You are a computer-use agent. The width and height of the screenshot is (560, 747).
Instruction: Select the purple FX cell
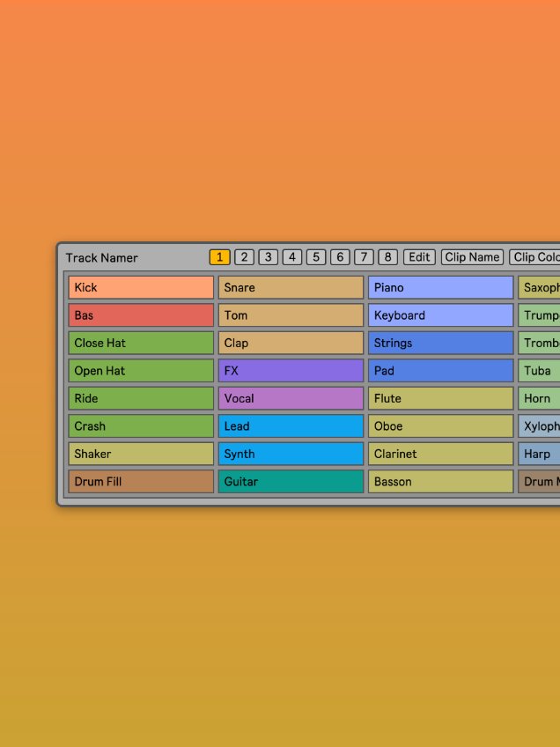coord(291,371)
